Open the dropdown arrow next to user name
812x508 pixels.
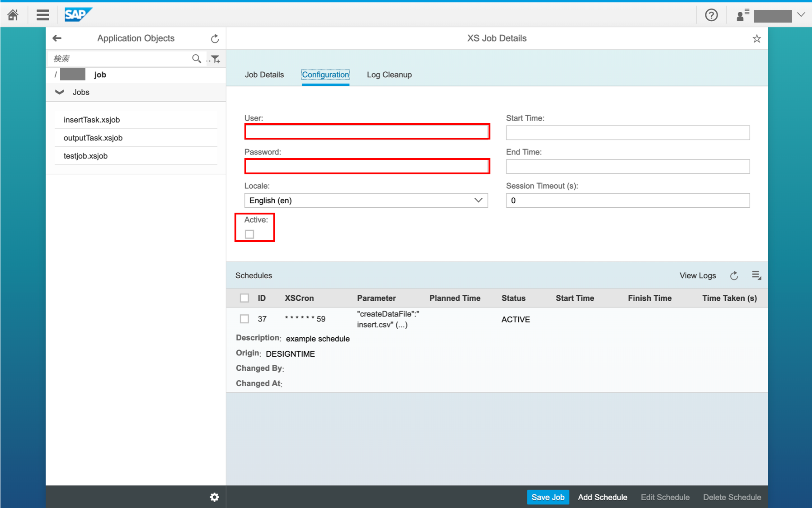coord(801,15)
